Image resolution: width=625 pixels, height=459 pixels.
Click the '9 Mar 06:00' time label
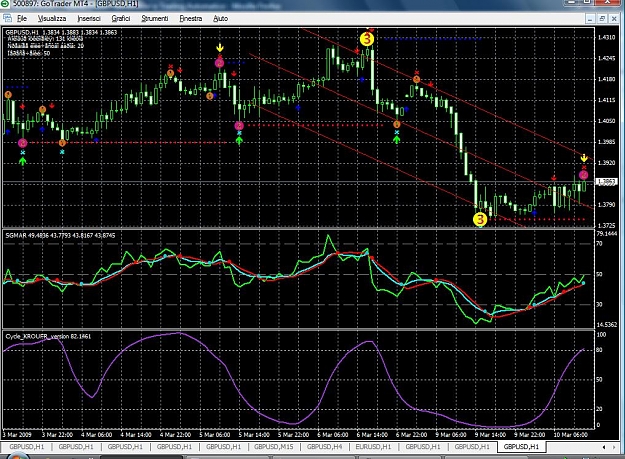(x=451, y=435)
